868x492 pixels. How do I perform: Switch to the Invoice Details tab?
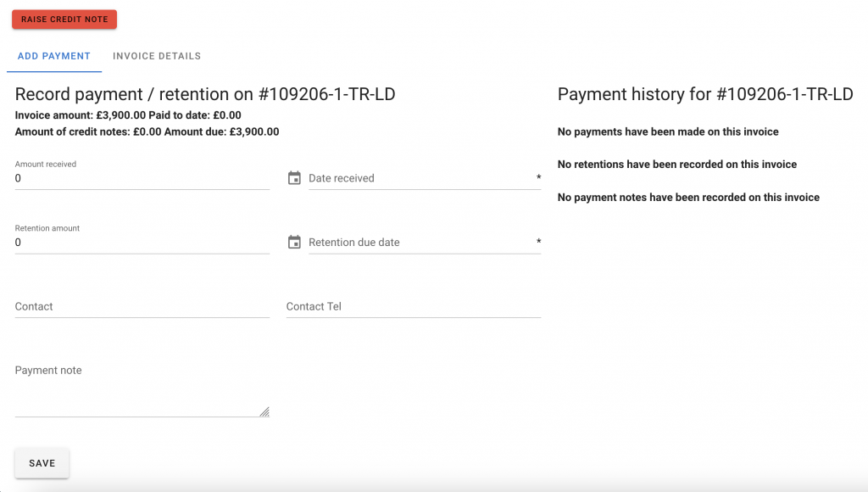coord(157,56)
